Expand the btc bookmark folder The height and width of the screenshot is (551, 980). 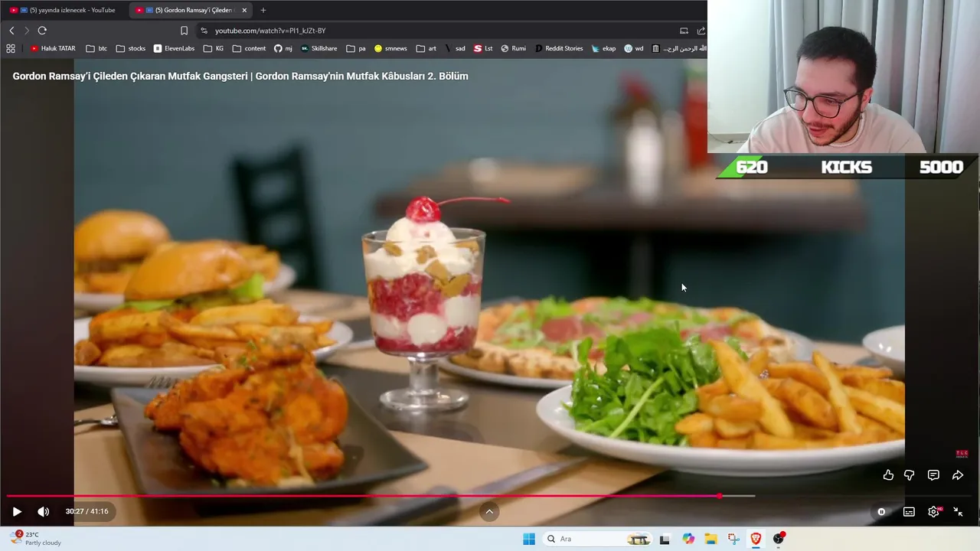(x=96, y=48)
